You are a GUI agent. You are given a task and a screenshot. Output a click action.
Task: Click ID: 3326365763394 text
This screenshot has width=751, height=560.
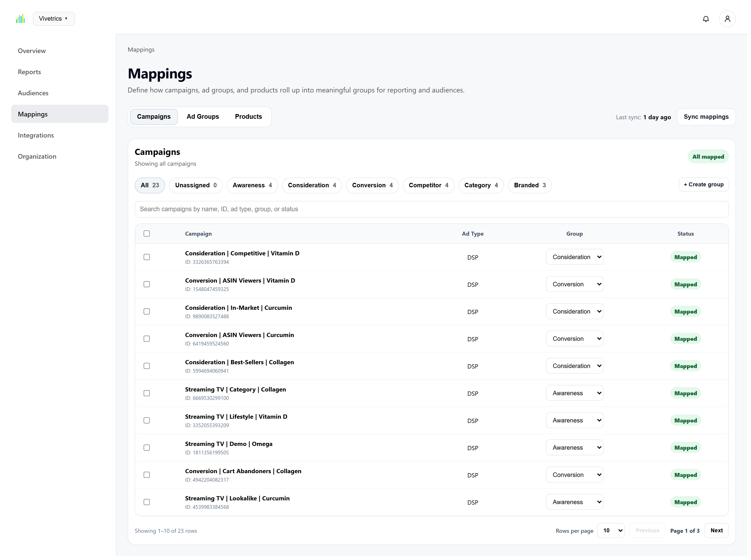207,262
